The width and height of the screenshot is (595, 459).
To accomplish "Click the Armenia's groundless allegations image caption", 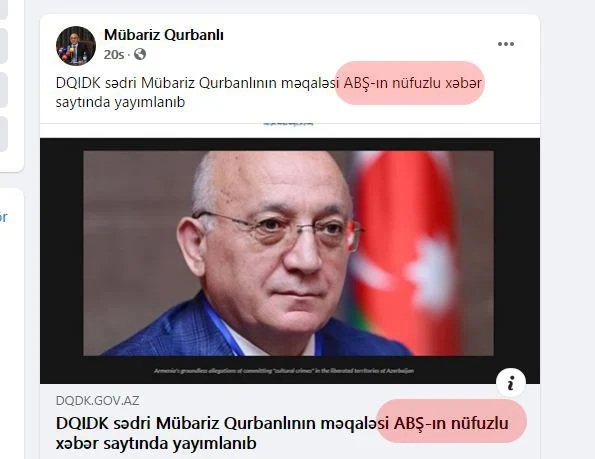I will (x=284, y=371).
